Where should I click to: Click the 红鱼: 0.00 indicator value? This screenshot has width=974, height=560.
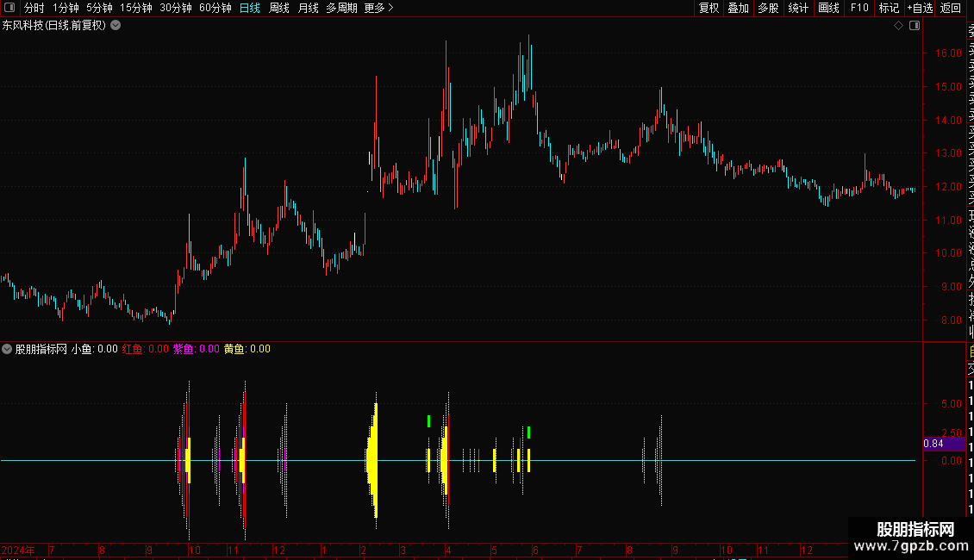pos(146,349)
